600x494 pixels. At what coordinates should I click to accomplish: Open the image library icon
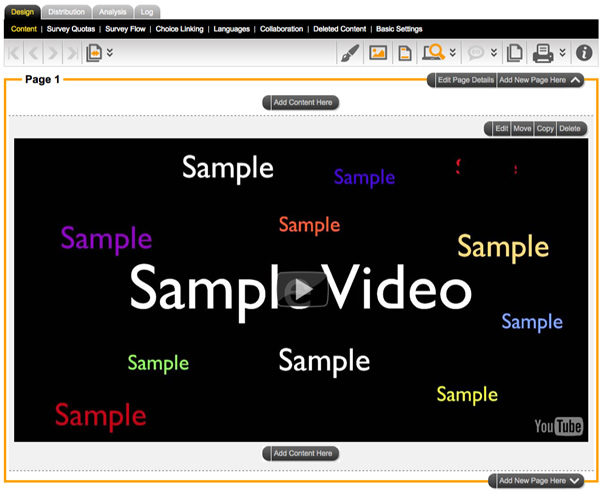(x=378, y=52)
